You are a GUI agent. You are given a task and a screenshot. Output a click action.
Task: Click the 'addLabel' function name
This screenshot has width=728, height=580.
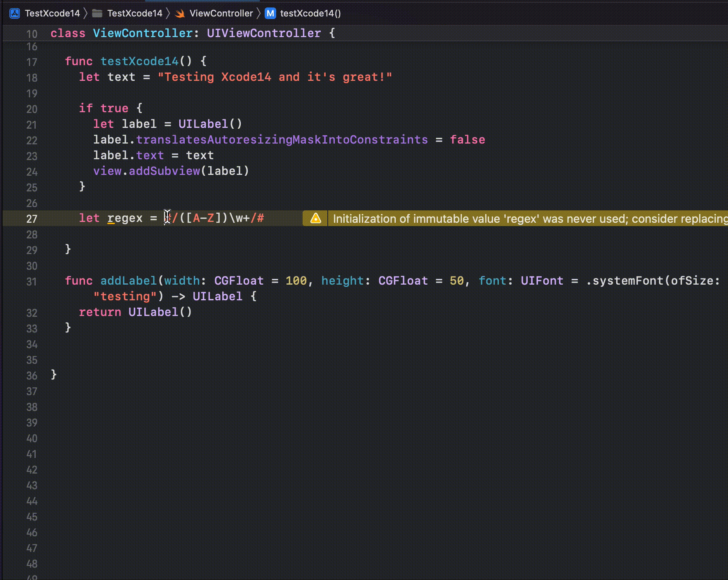point(129,281)
